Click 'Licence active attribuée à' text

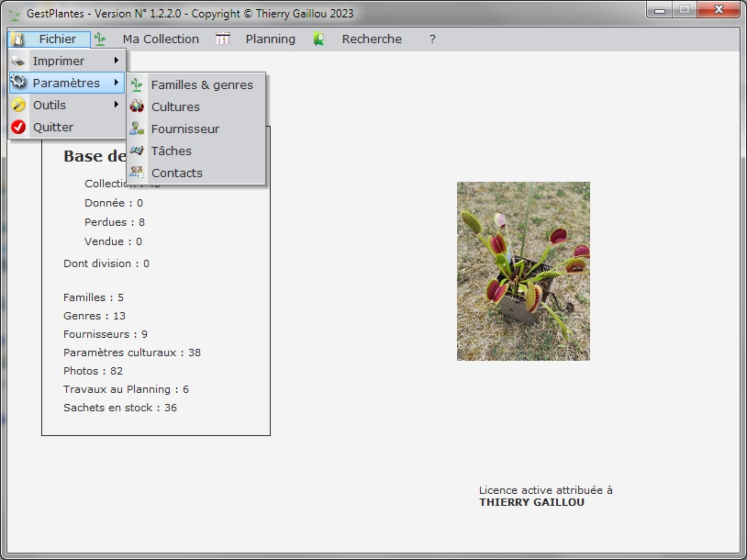pyautogui.click(x=545, y=490)
